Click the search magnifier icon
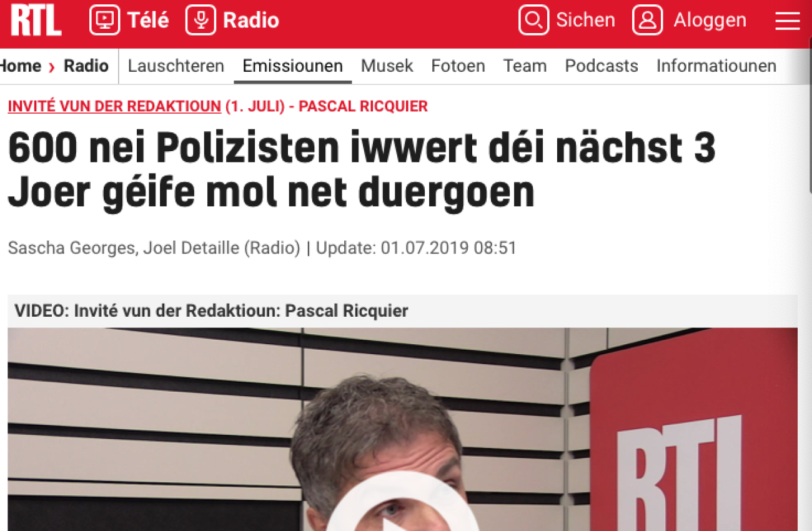812x531 pixels. [x=534, y=20]
